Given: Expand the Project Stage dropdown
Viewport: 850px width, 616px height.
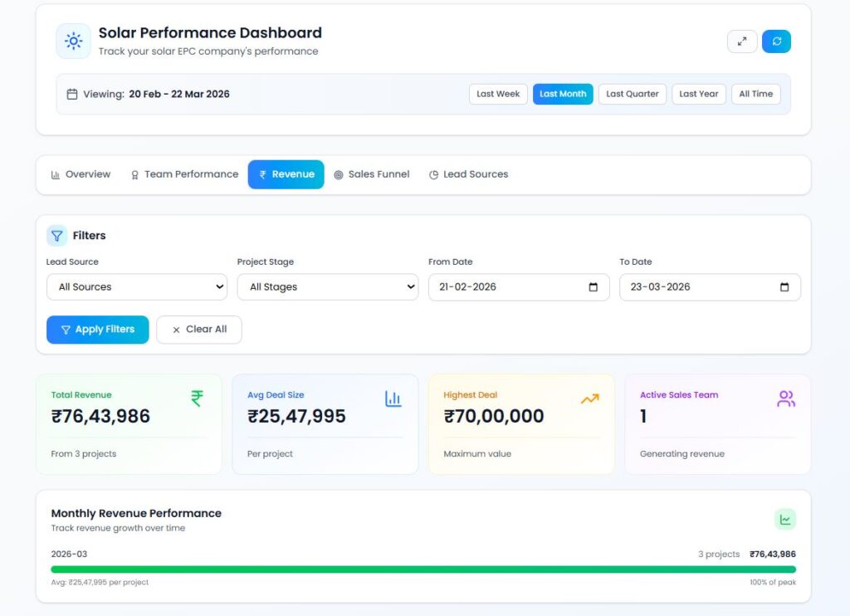Looking at the screenshot, I should click(328, 287).
